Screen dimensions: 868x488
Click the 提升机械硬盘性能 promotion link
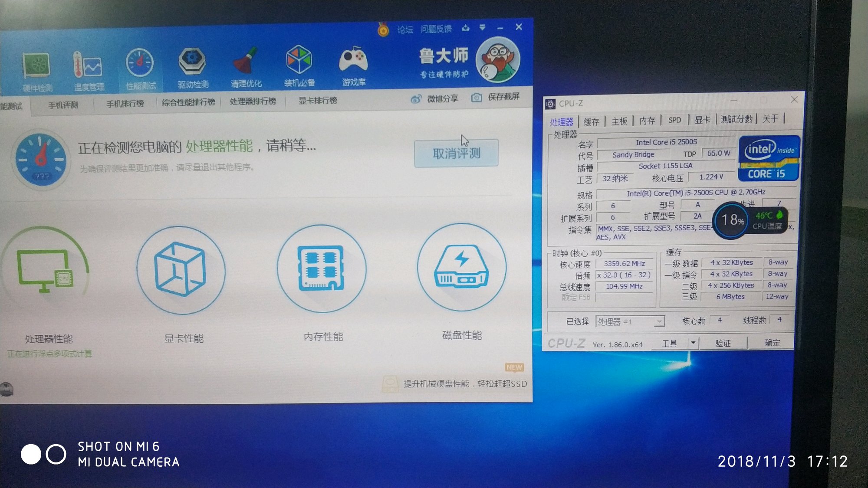point(465,384)
